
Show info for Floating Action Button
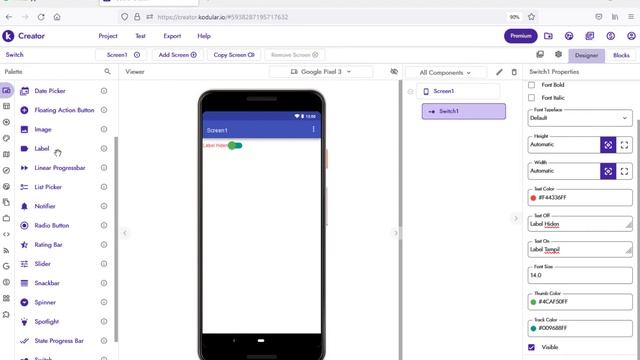pyautogui.click(x=104, y=110)
